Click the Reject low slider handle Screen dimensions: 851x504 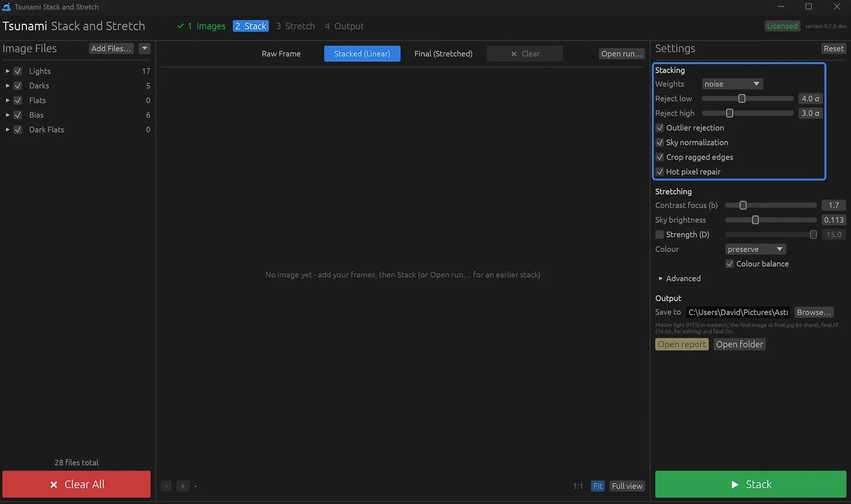coord(742,98)
